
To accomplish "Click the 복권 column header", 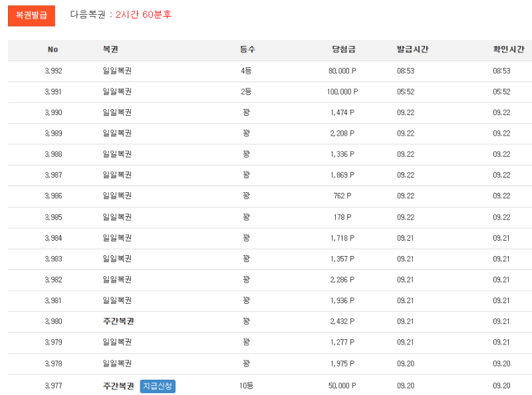I will click(110, 49).
